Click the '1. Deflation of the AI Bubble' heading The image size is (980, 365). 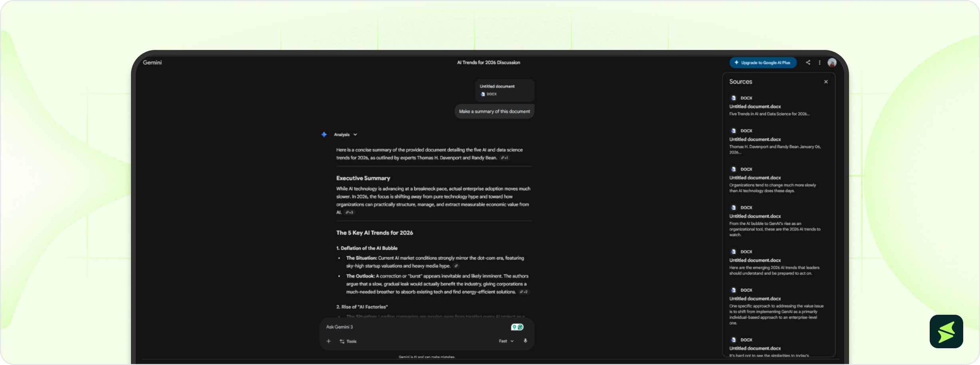pos(367,248)
